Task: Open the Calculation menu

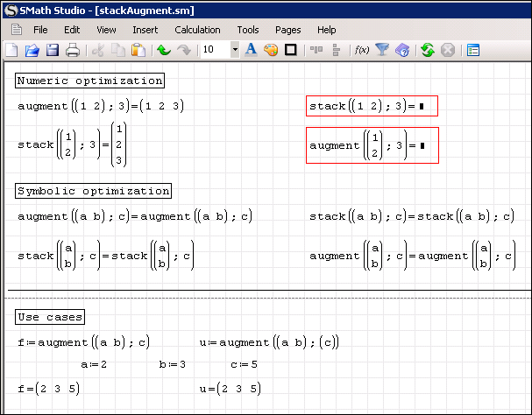Action: tap(197, 30)
